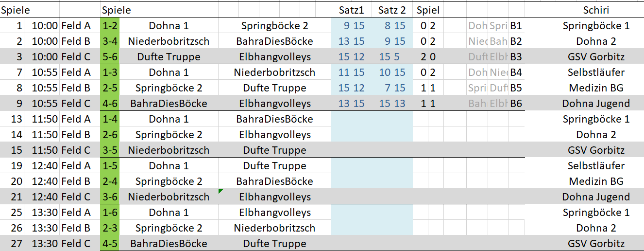644x251 pixels.
Task: Click the green error indicator triangle in row 21
Action: coord(221,191)
